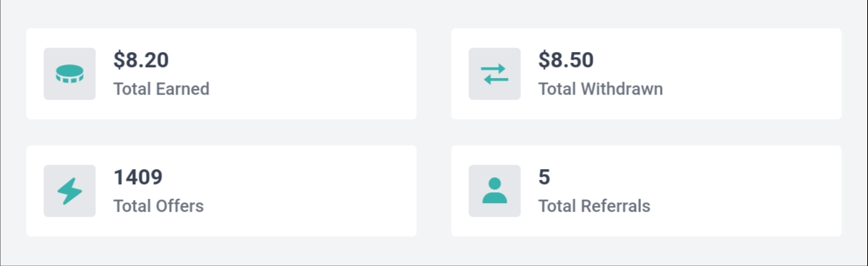
Task: Click the lightning bolt offers icon
Action: coord(69,191)
